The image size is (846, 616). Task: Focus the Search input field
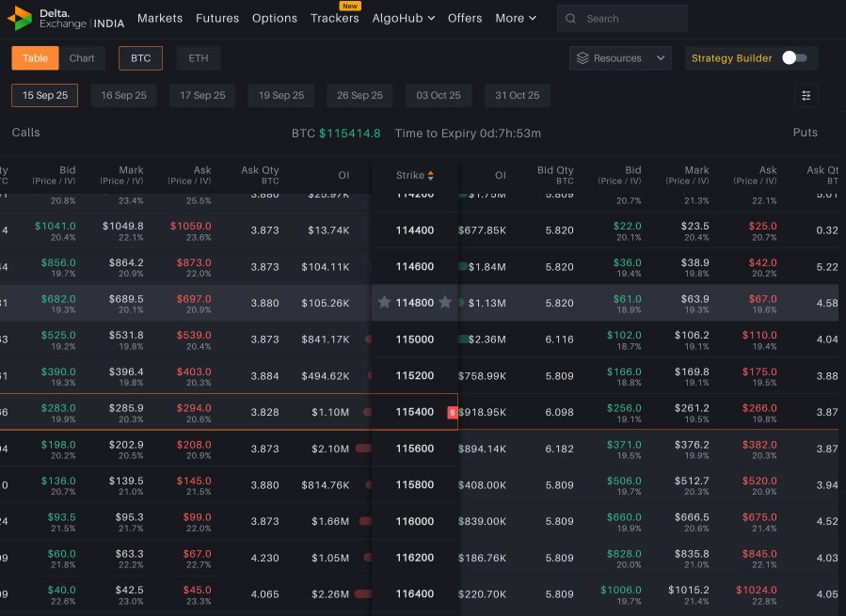[x=631, y=18]
